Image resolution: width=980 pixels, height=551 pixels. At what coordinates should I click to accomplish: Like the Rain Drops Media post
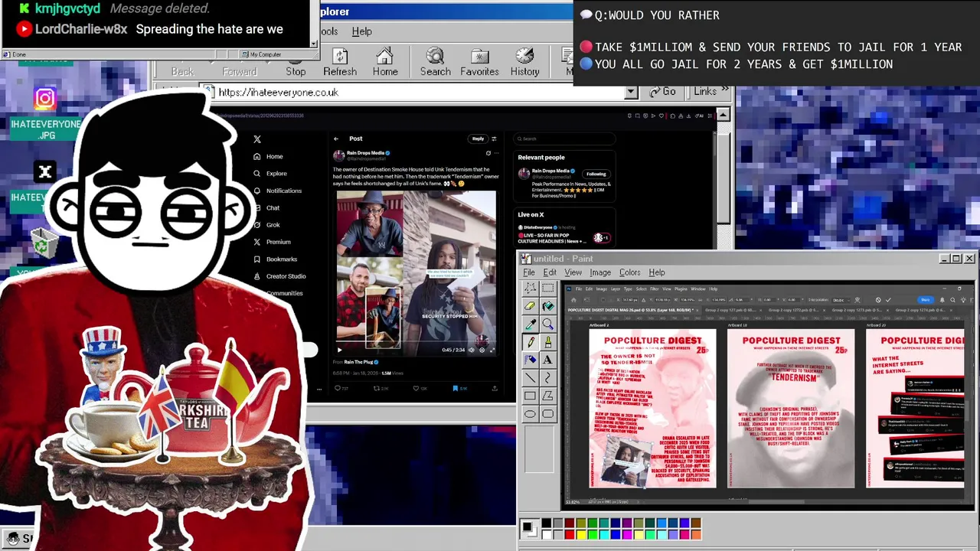[x=416, y=388]
